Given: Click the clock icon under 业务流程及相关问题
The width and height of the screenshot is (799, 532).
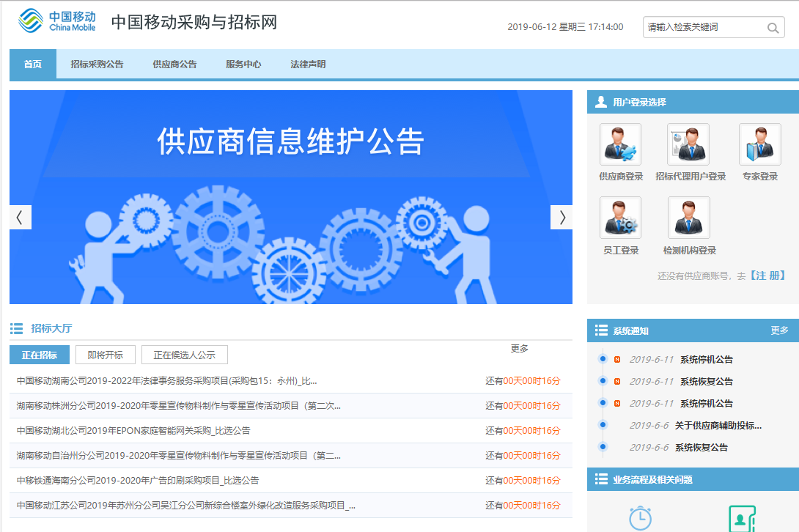Looking at the screenshot, I should click(x=640, y=518).
